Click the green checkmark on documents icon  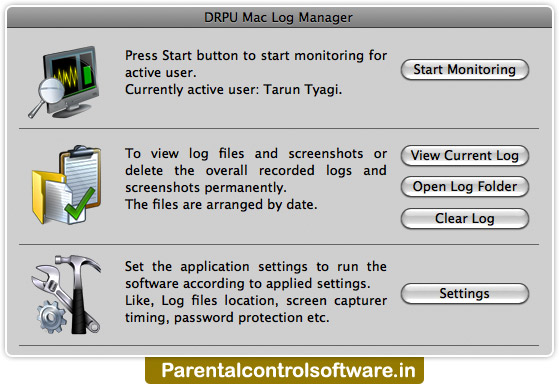tap(79, 204)
